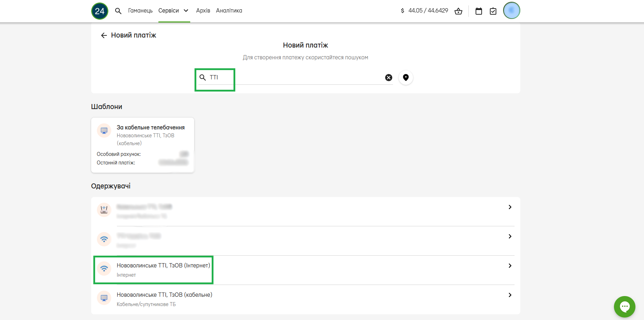Go to the Архів section
Image resolution: width=644 pixels, height=320 pixels.
coord(203,11)
